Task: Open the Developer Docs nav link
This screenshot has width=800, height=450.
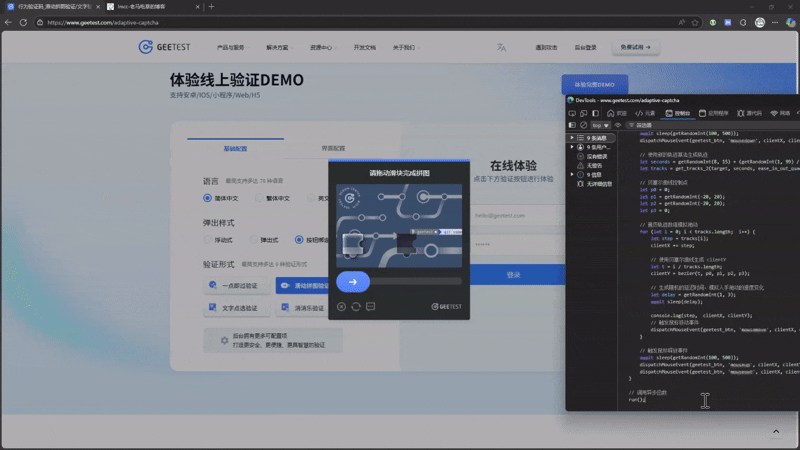Action: pos(364,47)
